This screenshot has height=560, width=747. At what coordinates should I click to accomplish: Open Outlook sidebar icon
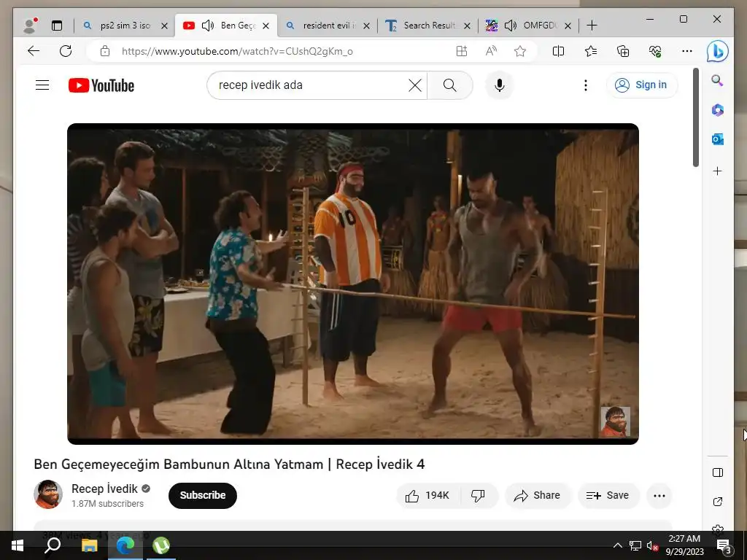click(x=718, y=139)
